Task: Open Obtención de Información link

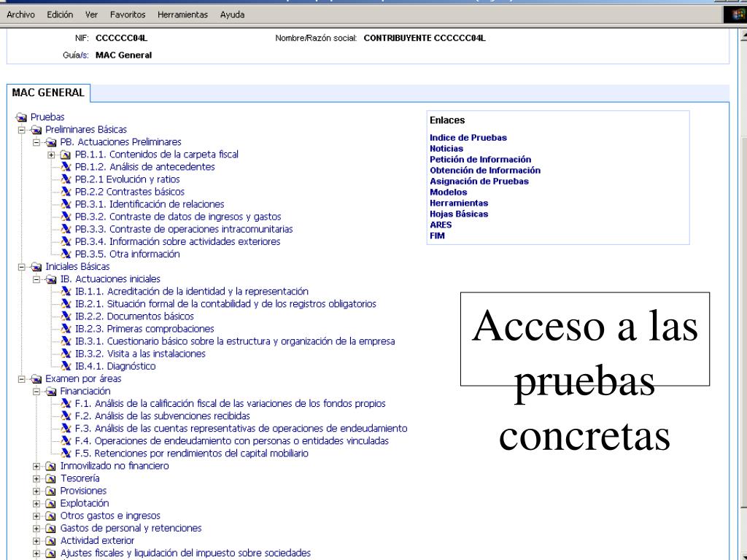Action: click(485, 171)
